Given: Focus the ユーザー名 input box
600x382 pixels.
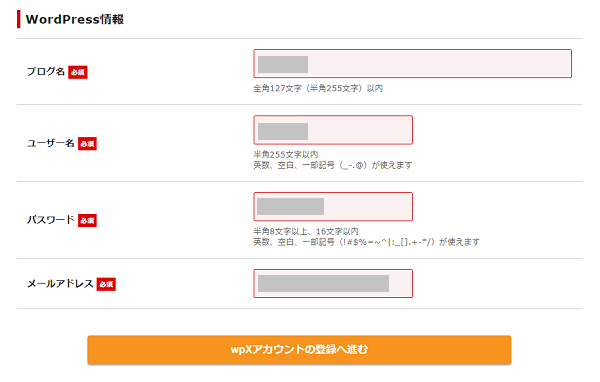Looking at the screenshot, I should click(333, 130).
